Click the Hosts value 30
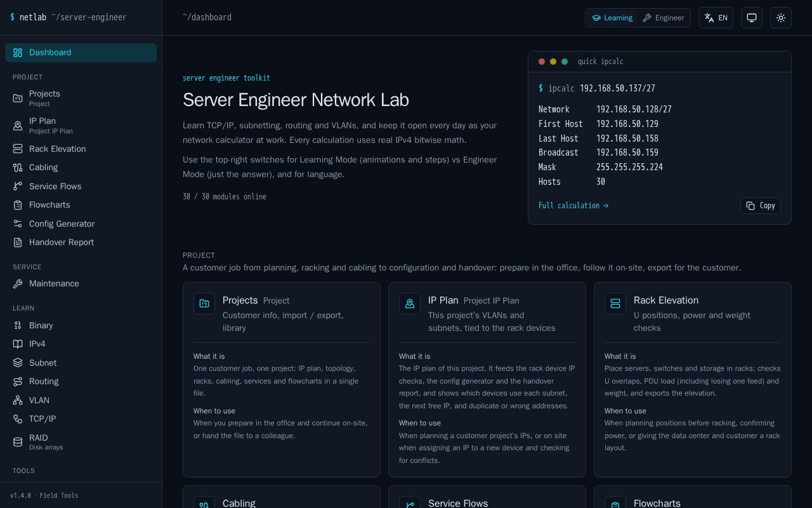Viewport: 812px width, 508px height. pyautogui.click(x=601, y=182)
